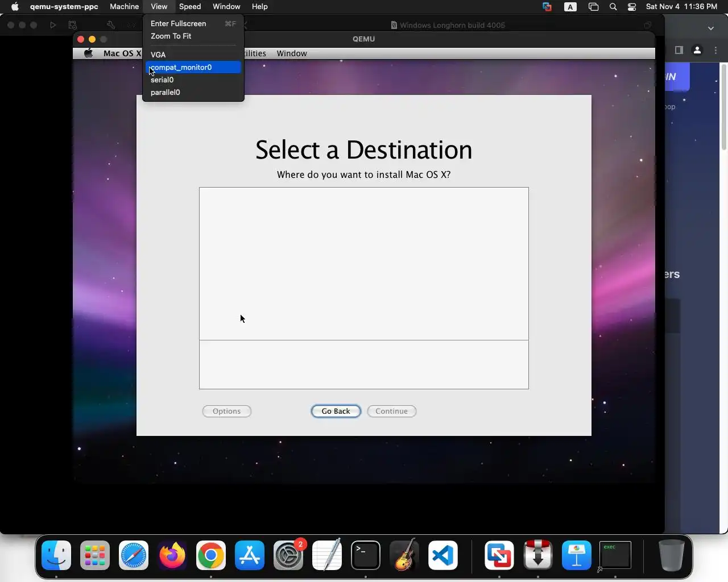Image resolution: width=728 pixels, height=582 pixels.
Task: Click the snapshot icon in VMware toolbar
Action: (72, 25)
